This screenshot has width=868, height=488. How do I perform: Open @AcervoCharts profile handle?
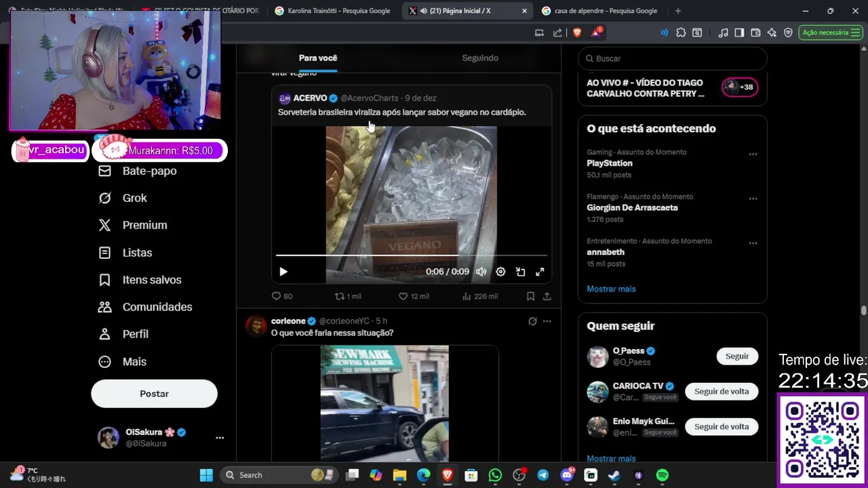pos(369,98)
